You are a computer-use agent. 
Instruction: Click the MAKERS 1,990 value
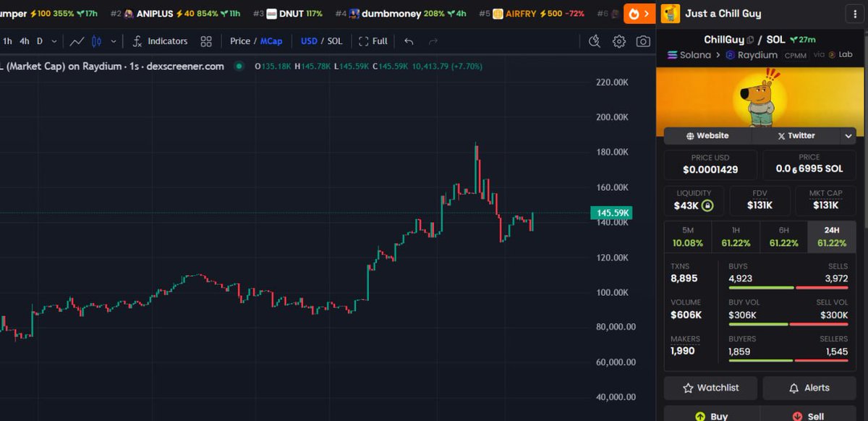(x=682, y=351)
